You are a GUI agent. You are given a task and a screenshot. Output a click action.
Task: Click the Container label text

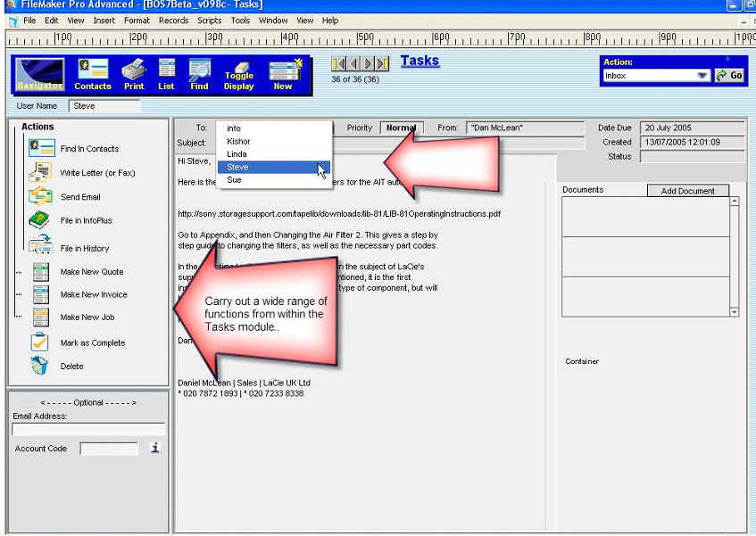coord(582,361)
